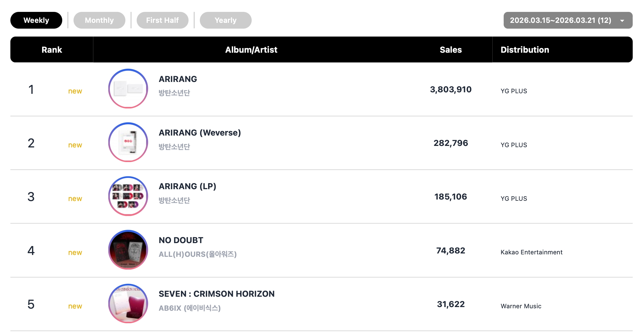
Task: Click the NO DOUBT album title
Action: click(181, 240)
